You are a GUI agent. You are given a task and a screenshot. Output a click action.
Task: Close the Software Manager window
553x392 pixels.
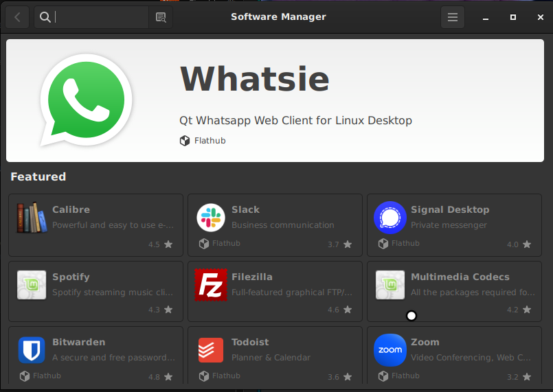point(541,17)
